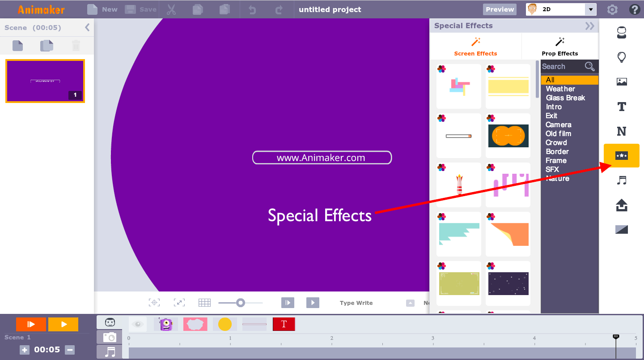Switch to Screen Effects tab
This screenshot has width=644, height=360.
[x=475, y=47]
